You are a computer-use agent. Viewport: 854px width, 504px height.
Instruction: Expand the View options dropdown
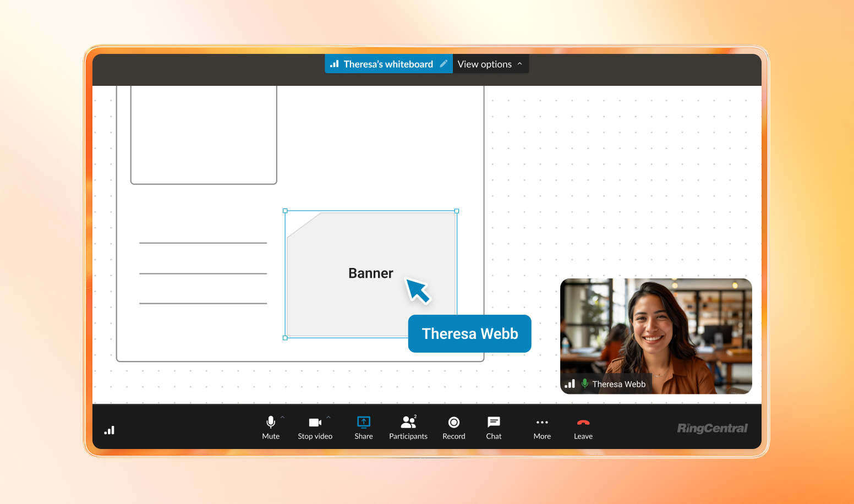coord(490,64)
